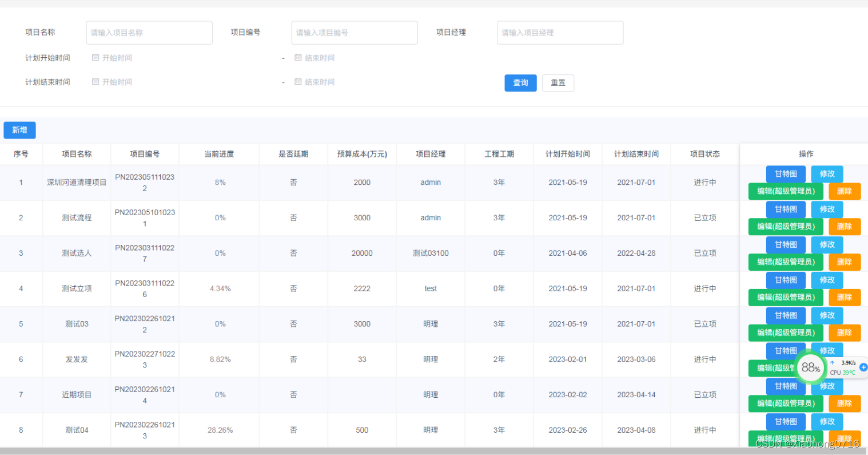
Task: Click the 项目名称 input field
Action: point(149,33)
